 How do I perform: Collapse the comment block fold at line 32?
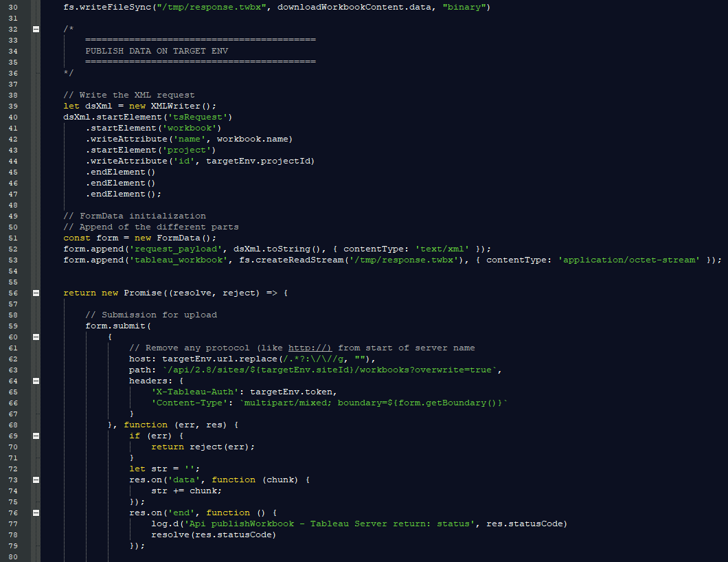36,29
